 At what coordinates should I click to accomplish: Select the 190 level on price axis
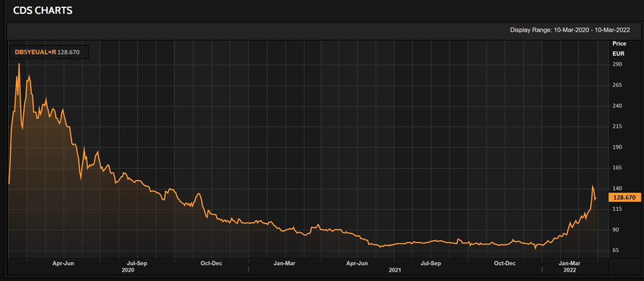point(618,147)
